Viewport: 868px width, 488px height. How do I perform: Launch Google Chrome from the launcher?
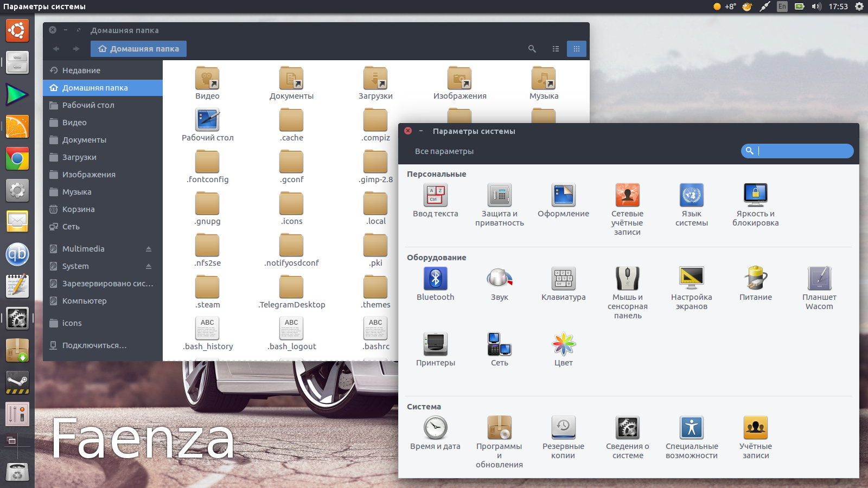(17, 159)
